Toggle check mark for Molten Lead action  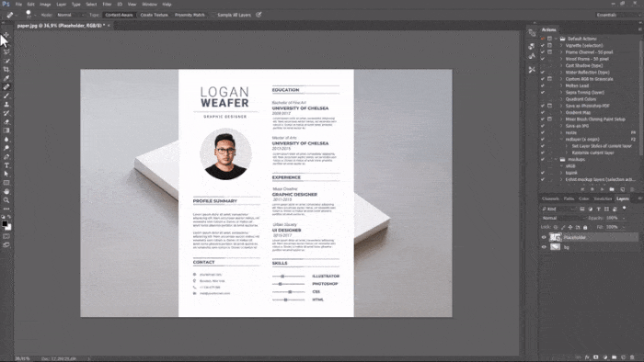[x=543, y=85]
